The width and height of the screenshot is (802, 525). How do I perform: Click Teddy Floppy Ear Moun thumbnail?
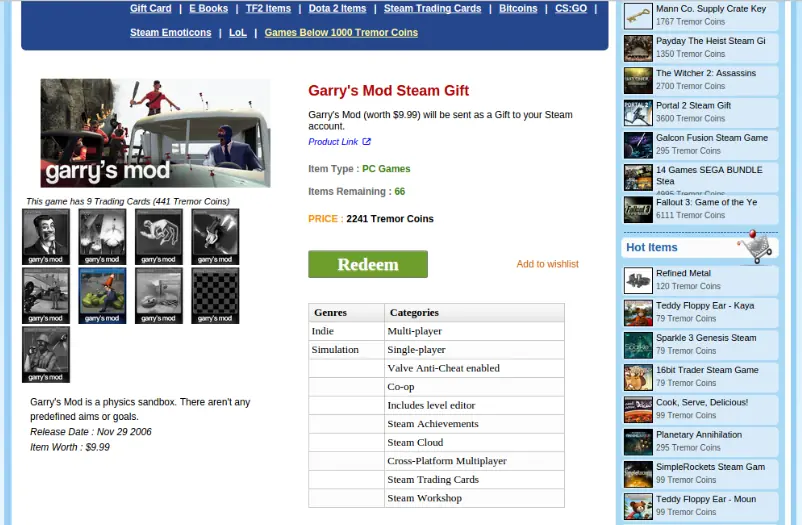click(x=638, y=506)
